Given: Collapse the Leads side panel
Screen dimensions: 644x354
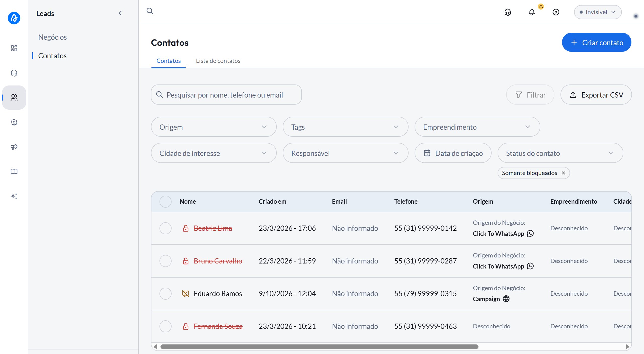Looking at the screenshot, I should pyautogui.click(x=120, y=13).
